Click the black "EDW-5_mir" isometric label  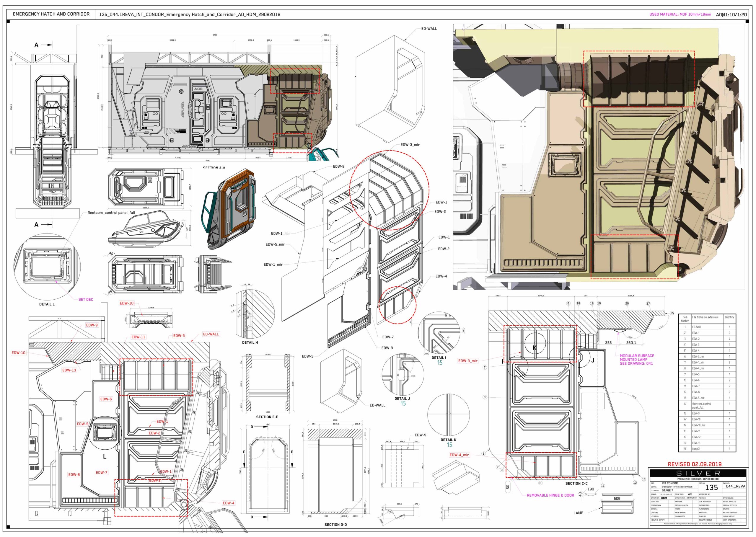(275, 244)
